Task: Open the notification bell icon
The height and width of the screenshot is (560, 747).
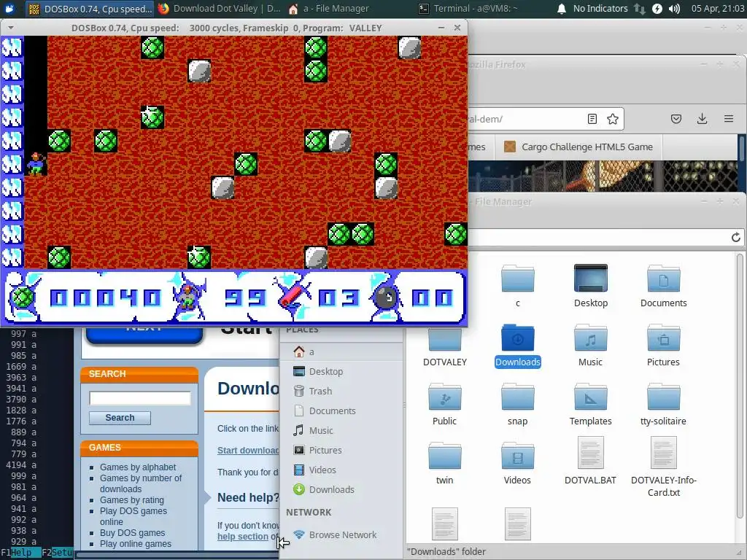Action: tap(562, 9)
